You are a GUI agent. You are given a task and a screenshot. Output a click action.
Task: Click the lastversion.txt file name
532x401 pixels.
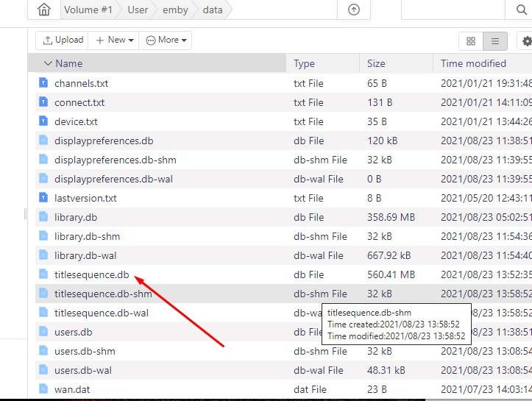pyautogui.click(x=85, y=198)
